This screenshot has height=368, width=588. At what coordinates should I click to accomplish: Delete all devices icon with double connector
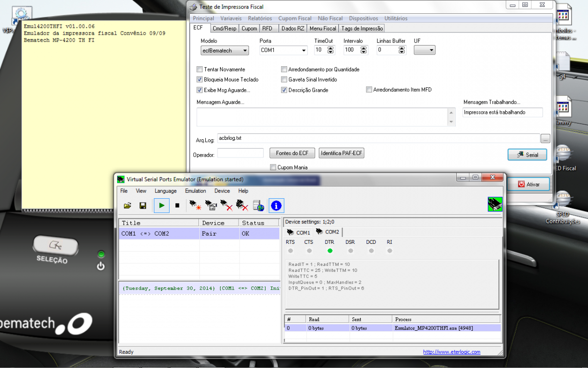[x=242, y=206]
